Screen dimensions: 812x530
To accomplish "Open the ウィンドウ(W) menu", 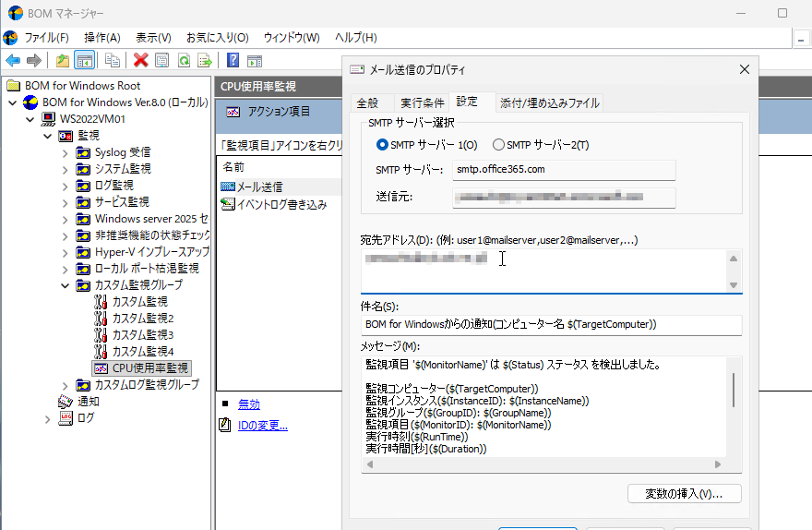I will (292, 37).
